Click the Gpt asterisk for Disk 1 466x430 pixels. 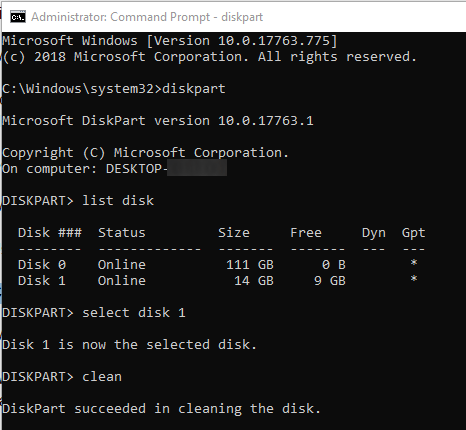[x=414, y=279]
